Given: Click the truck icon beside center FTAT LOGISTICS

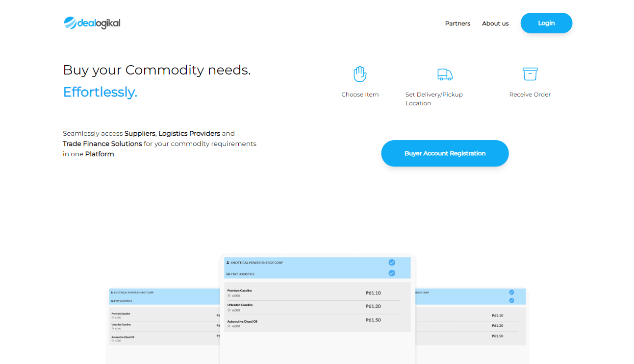Looking at the screenshot, I should click(x=228, y=274).
